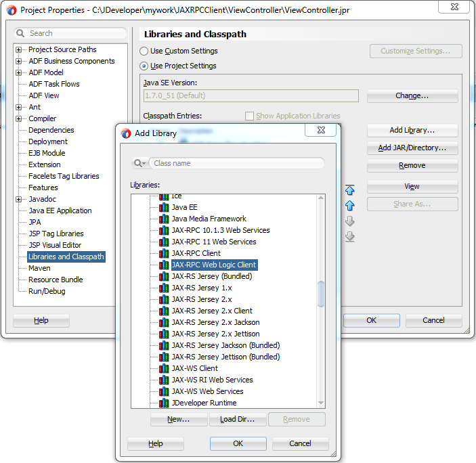The height and width of the screenshot is (463, 476).
Task: Click the View button in Project Properties
Action: tap(412, 187)
